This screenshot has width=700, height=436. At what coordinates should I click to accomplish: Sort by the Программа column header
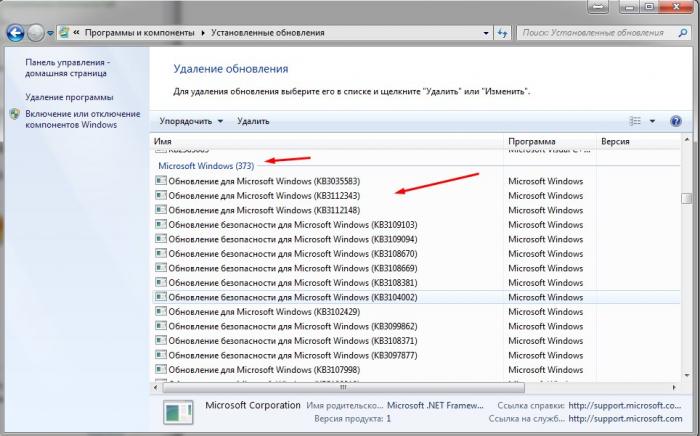[x=548, y=142]
